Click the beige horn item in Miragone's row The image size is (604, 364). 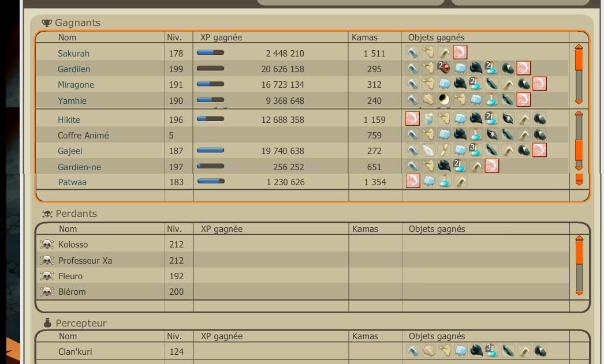[508, 84]
